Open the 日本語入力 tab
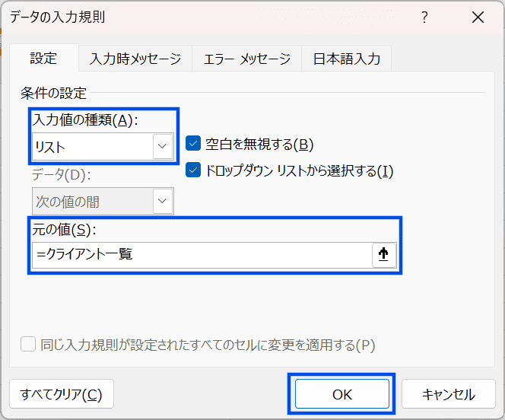This screenshot has height=420, width=505. [x=347, y=59]
